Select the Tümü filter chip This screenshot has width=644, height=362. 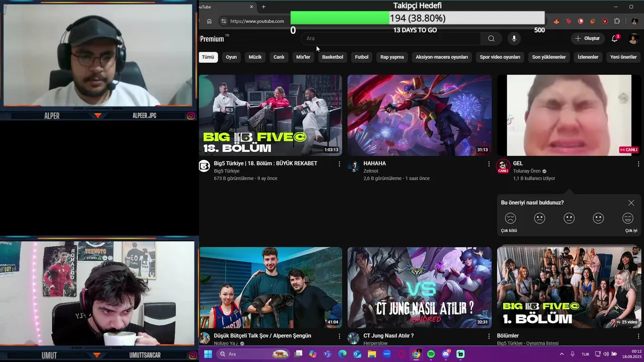click(208, 57)
